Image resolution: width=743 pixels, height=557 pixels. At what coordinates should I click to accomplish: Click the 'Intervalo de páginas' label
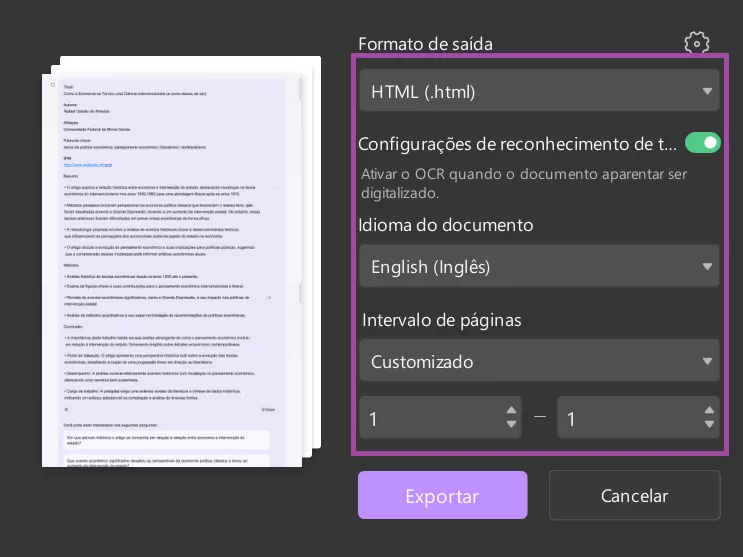[441, 320]
